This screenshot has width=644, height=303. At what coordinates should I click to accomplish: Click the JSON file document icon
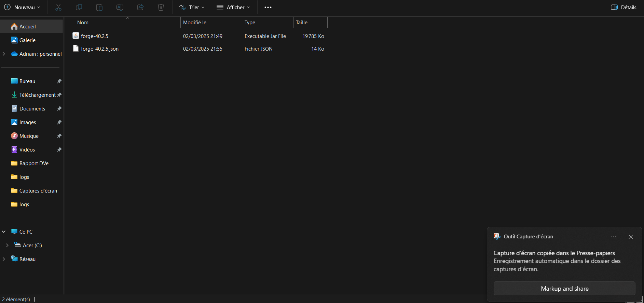coord(76,48)
